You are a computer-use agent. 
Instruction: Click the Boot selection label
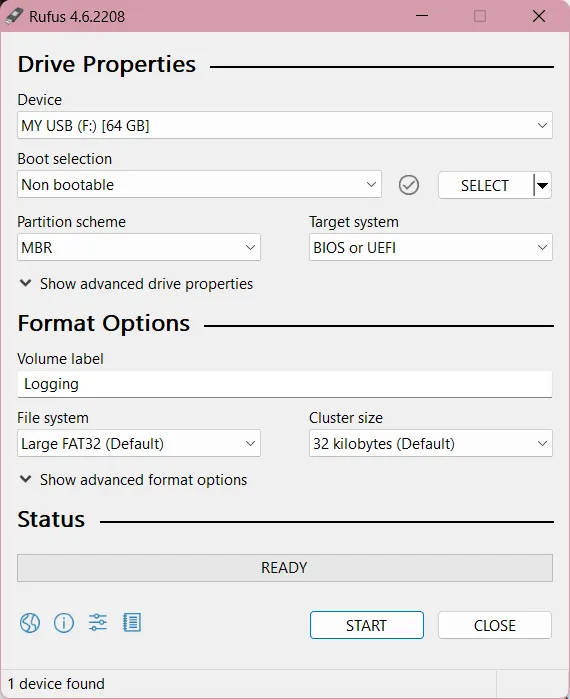pos(65,159)
